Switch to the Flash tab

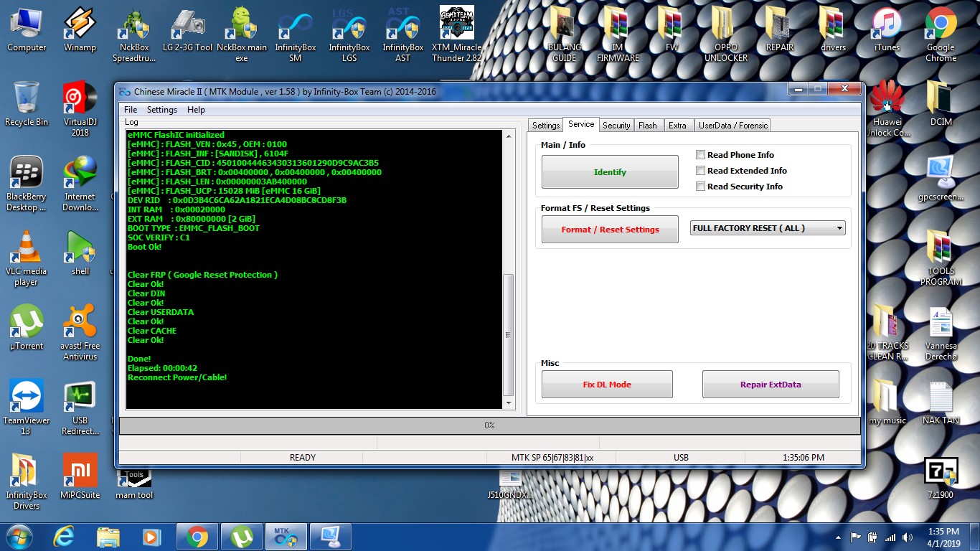click(x=648, y=126)
